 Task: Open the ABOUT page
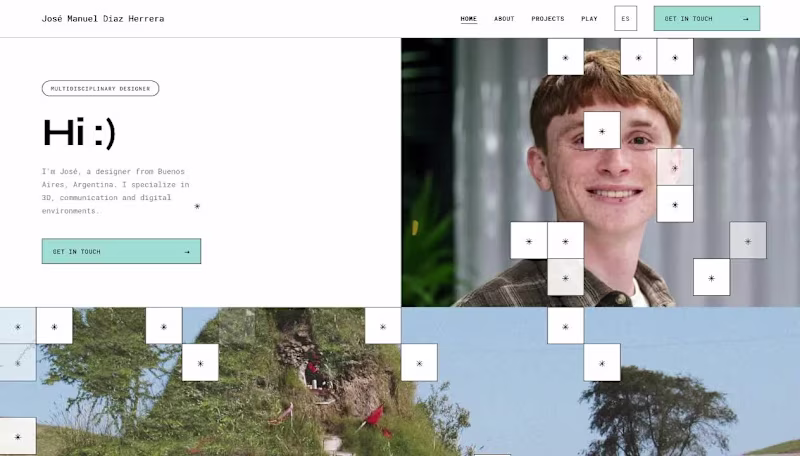(x=504, y=19)
